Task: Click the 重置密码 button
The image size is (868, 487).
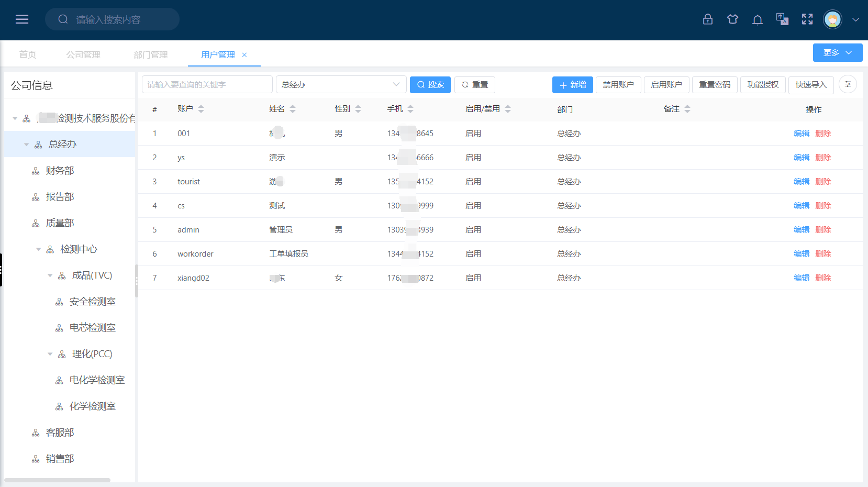Action: pyautogui.click(x=715, y=84)
